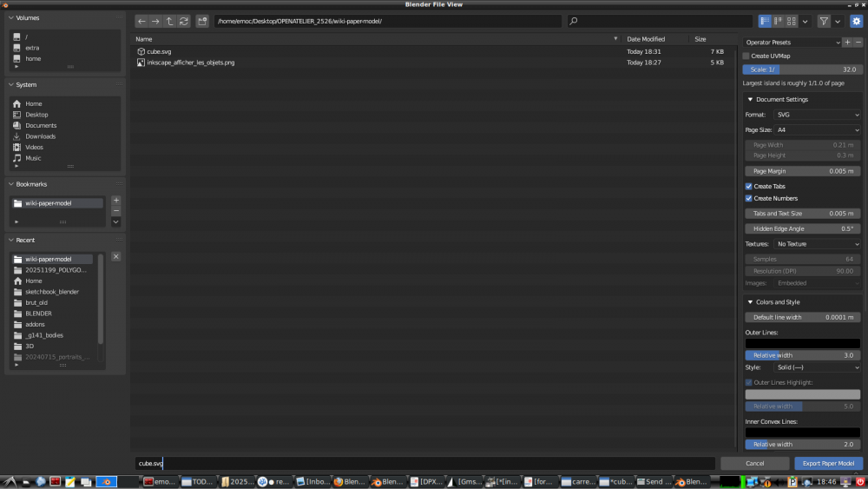The width and height of the screenshot is (868, 489).
Task: Go back to the previous folder
Action: click(141, 21)
